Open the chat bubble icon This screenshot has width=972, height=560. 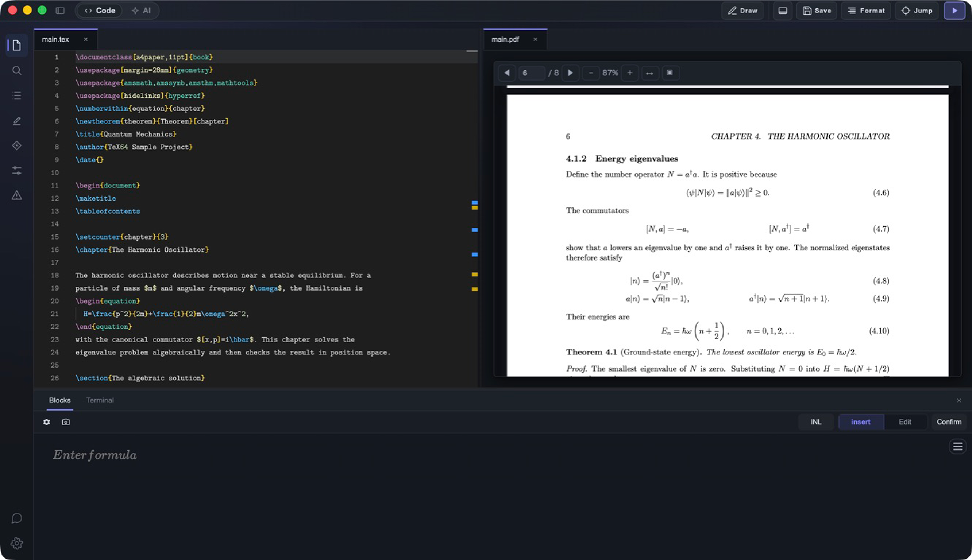16,518
